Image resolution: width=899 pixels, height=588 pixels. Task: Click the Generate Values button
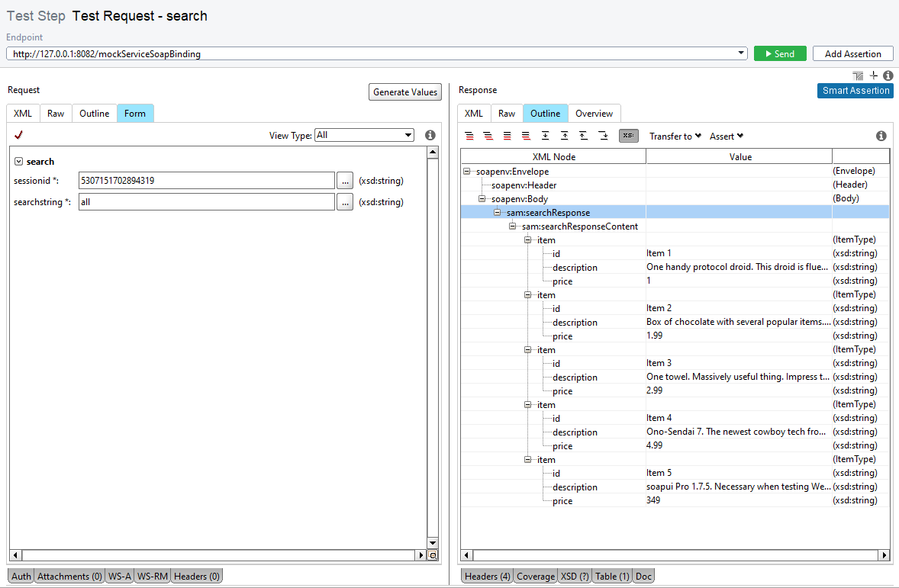pyautogui.click(x=404, y=92)
